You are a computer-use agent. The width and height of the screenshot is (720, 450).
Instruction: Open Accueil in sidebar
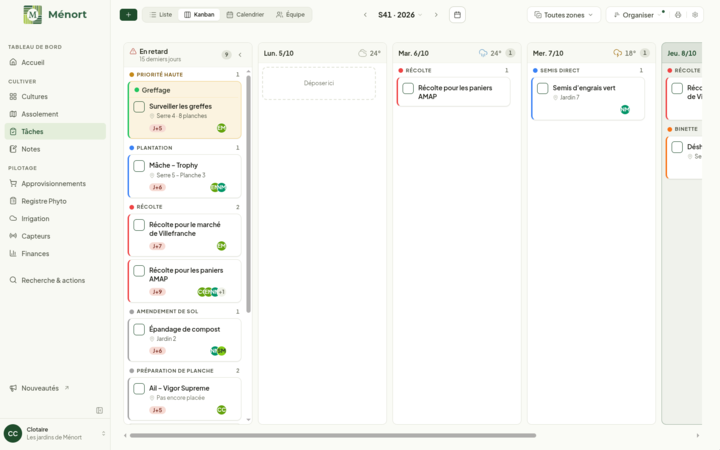[55, 62]
